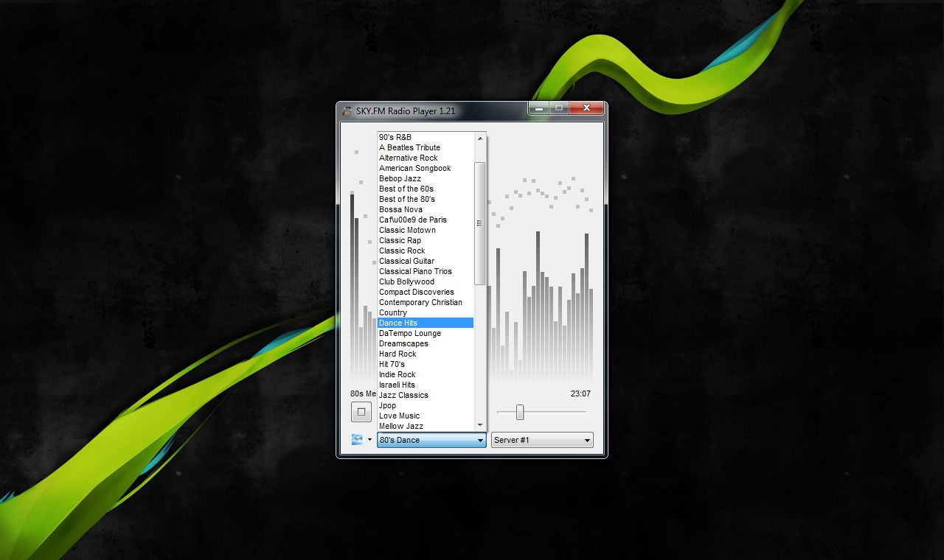The image size is (944, 560).
Task: Pick the Hit 70's channel
Action: (x=425, y=364)
